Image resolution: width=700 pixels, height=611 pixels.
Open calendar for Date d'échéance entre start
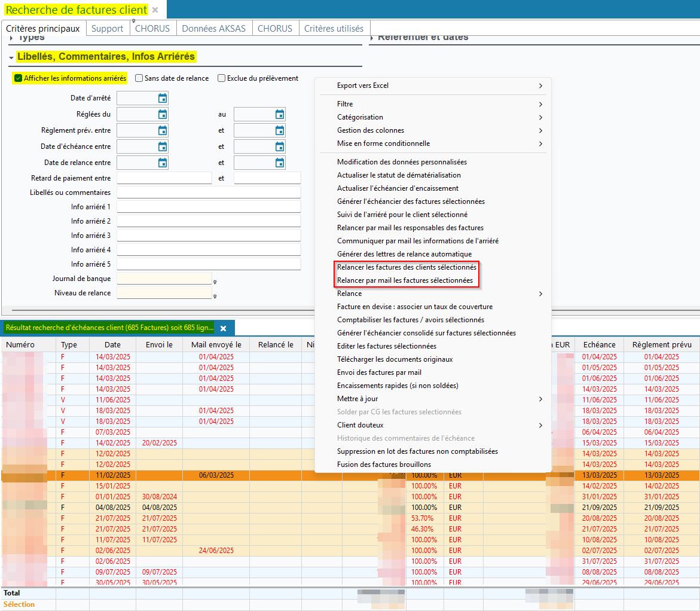(x=163, y=146)
